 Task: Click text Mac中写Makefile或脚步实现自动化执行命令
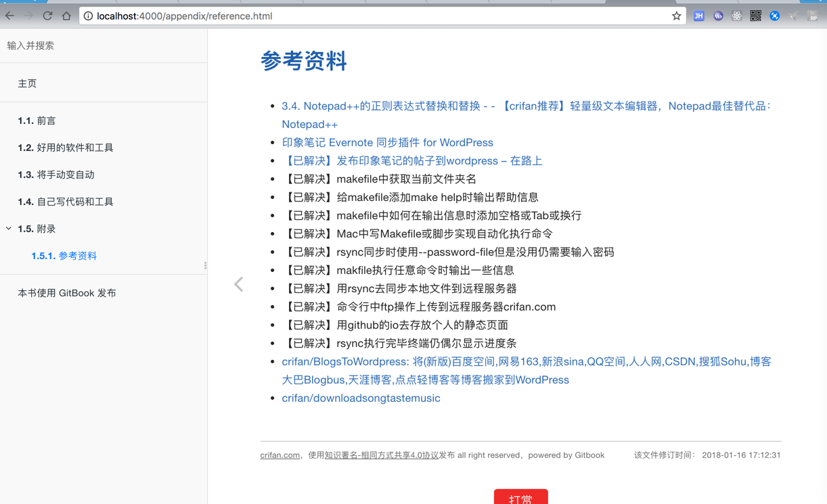pyautogui.click(x=445, y=234)
